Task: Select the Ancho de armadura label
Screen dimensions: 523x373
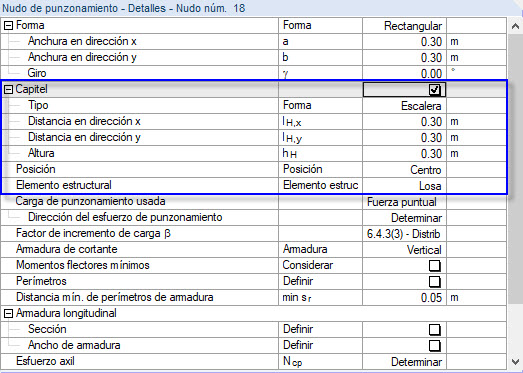Action: 74,345
